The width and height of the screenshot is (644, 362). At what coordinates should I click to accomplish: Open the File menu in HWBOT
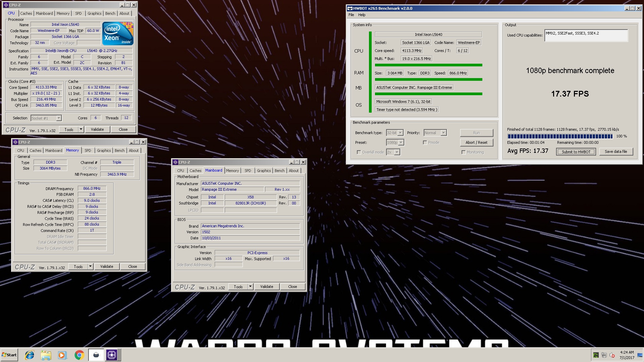351,15
